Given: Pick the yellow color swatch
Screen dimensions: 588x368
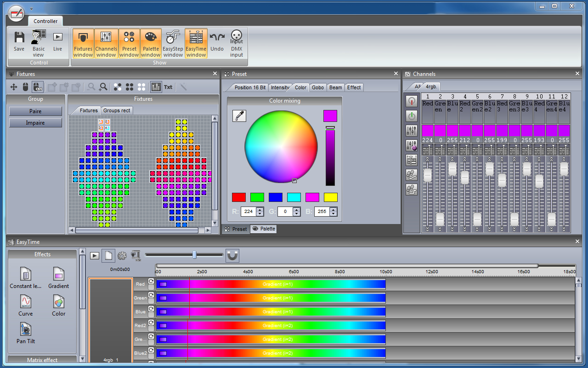Looking at the screenshot, I should click(330, 197).
